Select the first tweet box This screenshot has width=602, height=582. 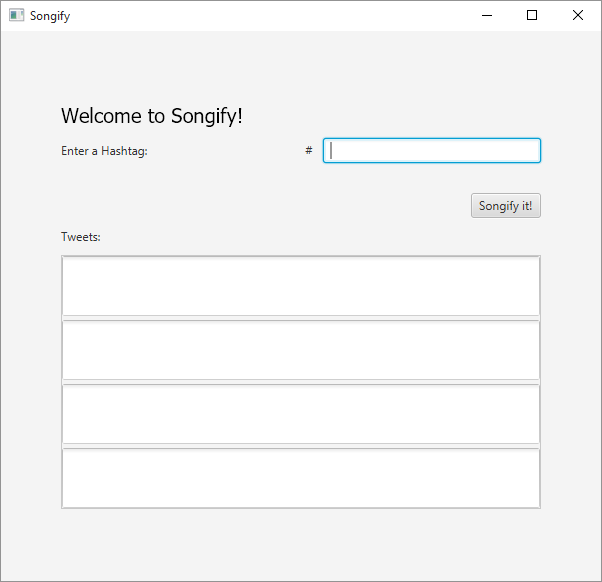tap(301, 286)
